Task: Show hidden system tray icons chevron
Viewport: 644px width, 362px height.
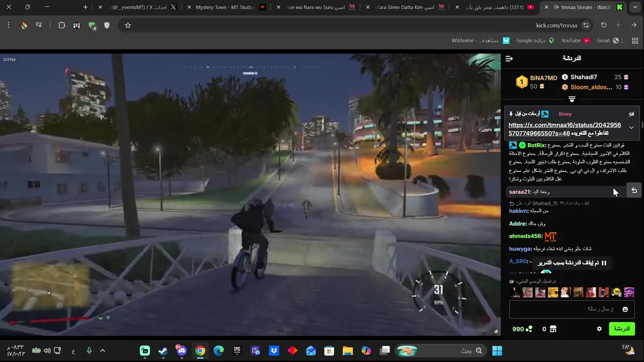Action: point(103,350)
